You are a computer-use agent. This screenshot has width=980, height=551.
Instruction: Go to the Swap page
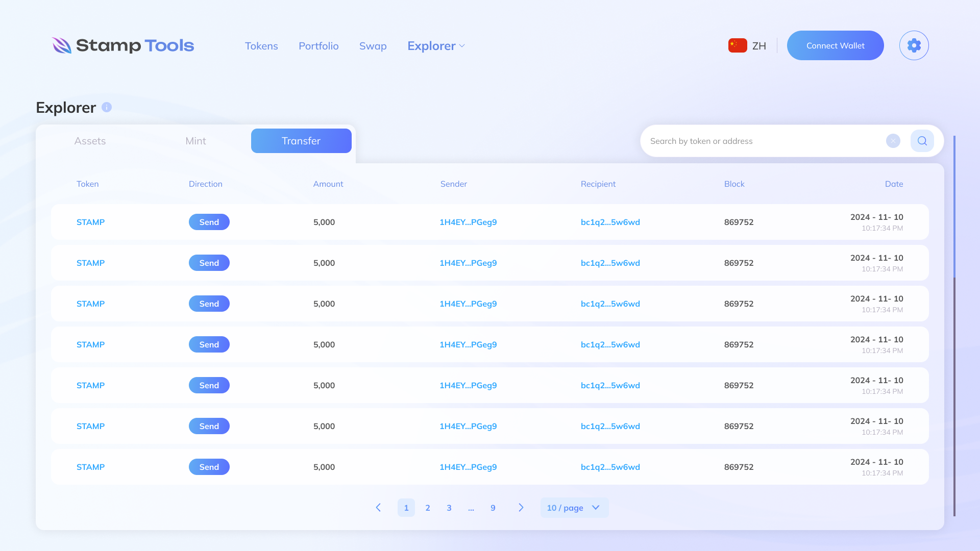coord(373,46)
